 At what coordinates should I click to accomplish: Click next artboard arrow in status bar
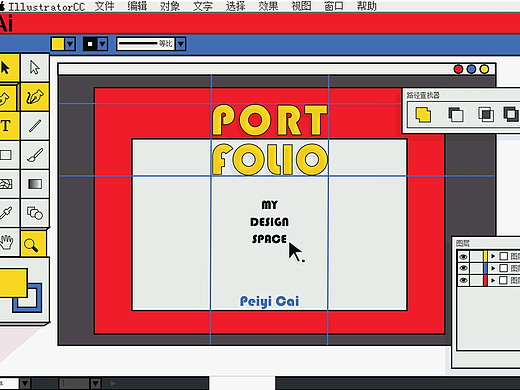(113, 383)
